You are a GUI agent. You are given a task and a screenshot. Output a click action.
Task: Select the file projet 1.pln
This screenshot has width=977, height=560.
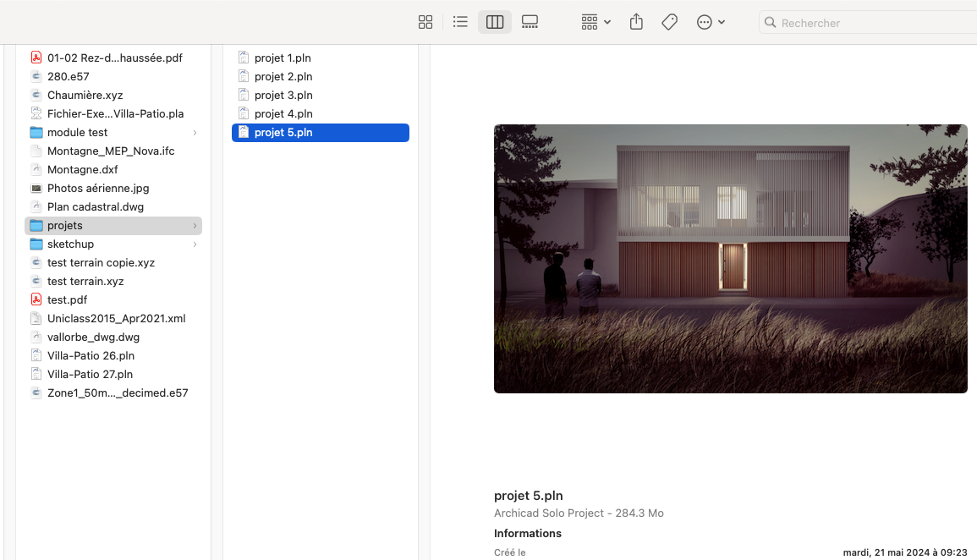(321, 58)
